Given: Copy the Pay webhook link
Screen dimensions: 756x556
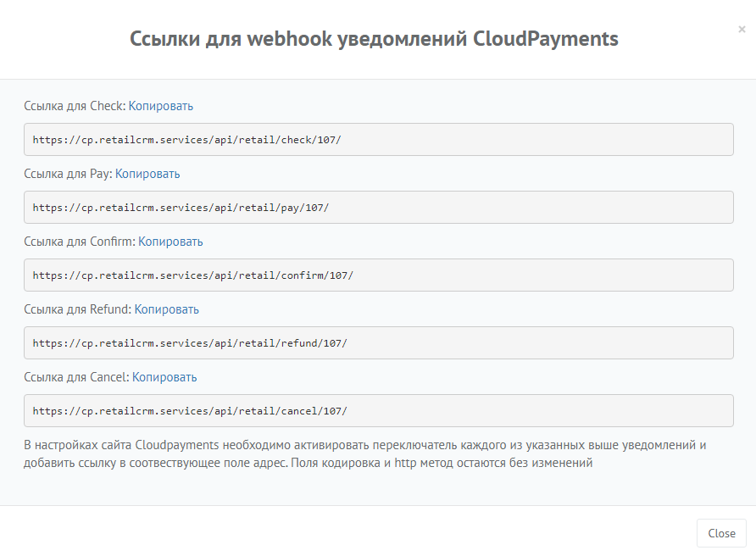Looking at the screenshot, I should click(147, 174).
